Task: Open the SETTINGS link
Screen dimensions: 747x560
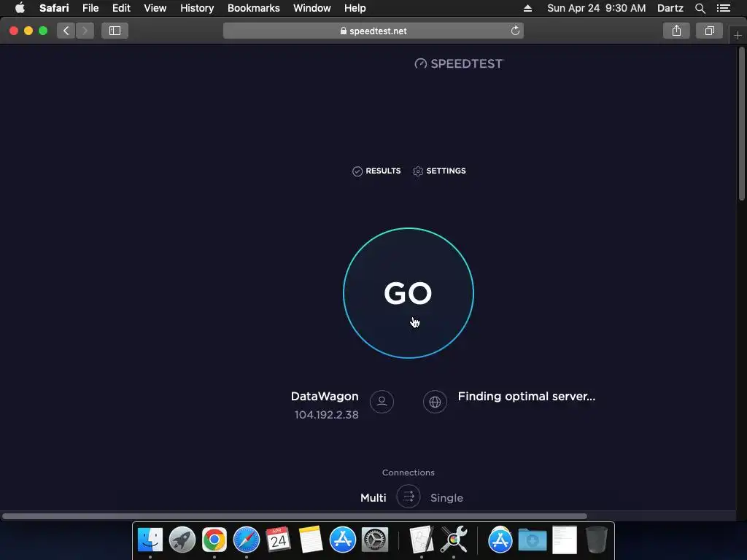Action: tap(439, 171)
